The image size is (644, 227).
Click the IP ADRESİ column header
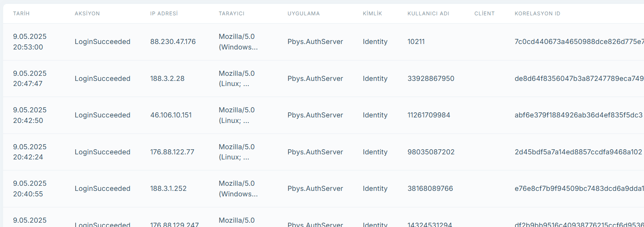click(x=164, y=13)
